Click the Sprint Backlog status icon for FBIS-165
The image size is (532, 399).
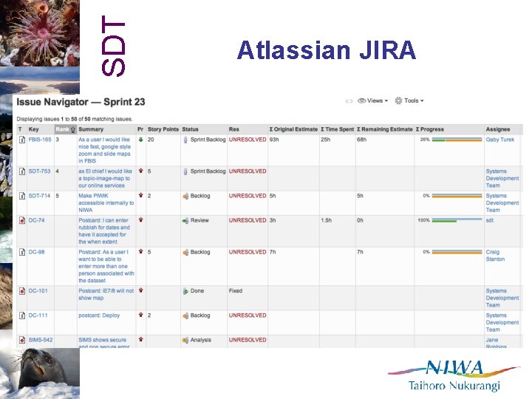coord(185,140)
